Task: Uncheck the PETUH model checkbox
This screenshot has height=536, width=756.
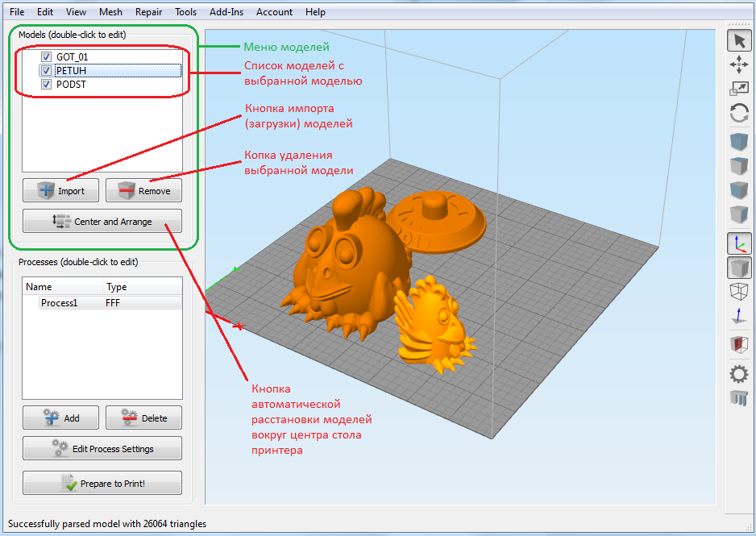Action: pos(46,70)
